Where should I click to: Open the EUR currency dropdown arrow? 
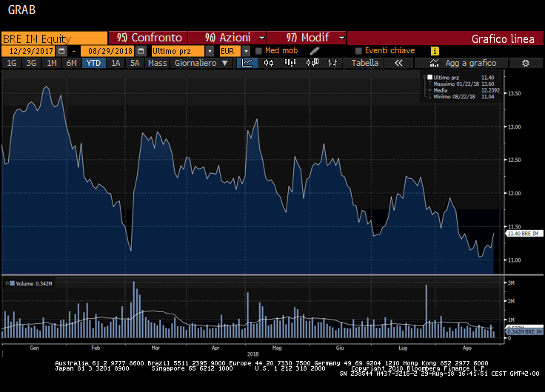click(246, 51)
